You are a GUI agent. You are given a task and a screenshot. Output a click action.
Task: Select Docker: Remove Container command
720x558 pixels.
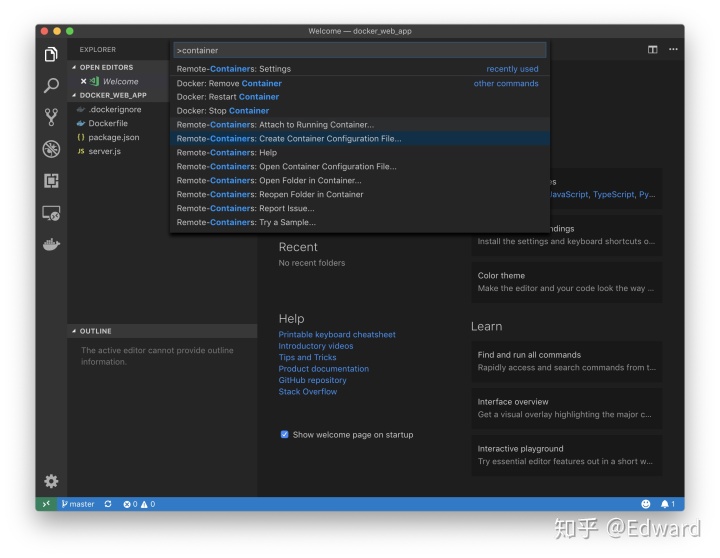click(x=360, y=83)
